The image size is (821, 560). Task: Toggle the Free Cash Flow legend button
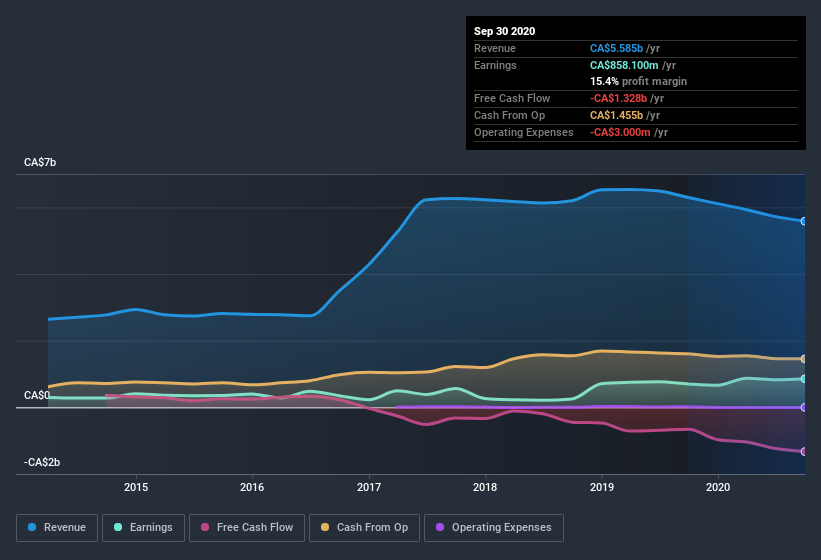(x=247, y=528)
